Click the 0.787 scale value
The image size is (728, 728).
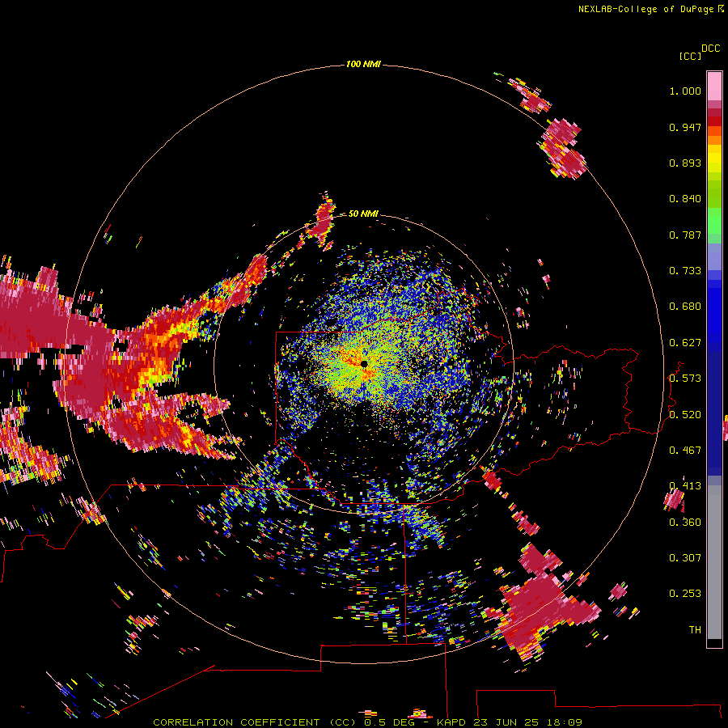pyautogui.click(x=685, y=235)
